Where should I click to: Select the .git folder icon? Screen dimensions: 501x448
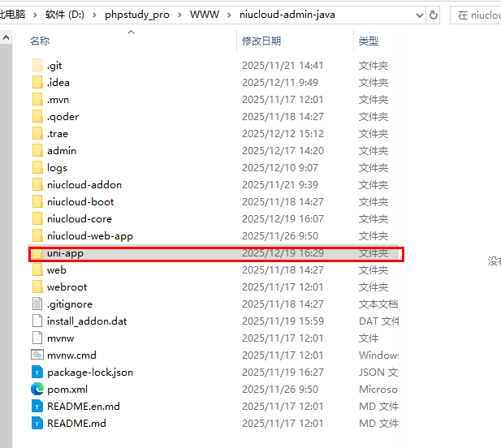[37, 66]
